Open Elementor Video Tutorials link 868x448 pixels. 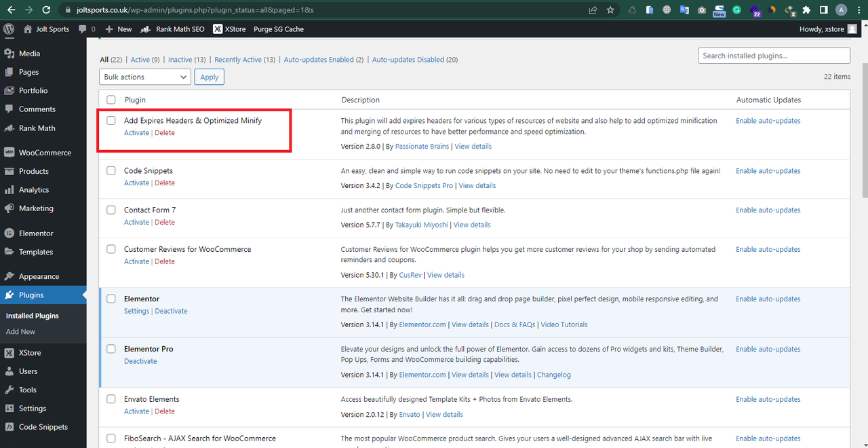coord(564,324)
